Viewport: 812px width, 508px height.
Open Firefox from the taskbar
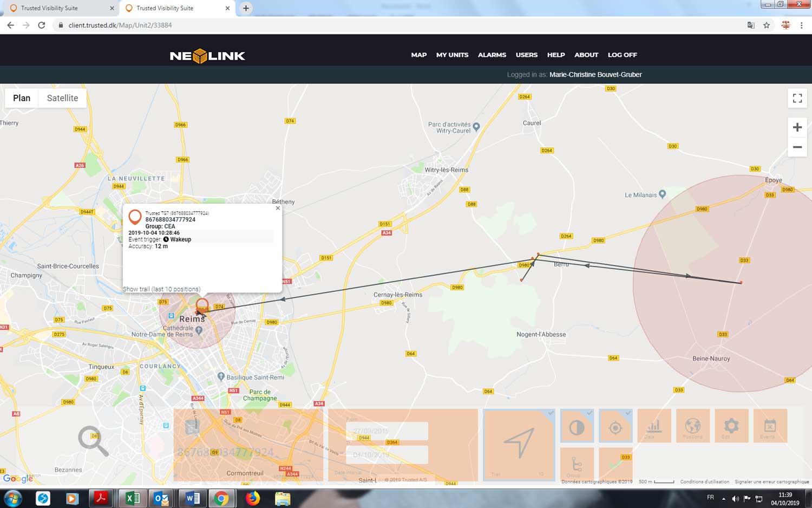click(x=252, y=498)
